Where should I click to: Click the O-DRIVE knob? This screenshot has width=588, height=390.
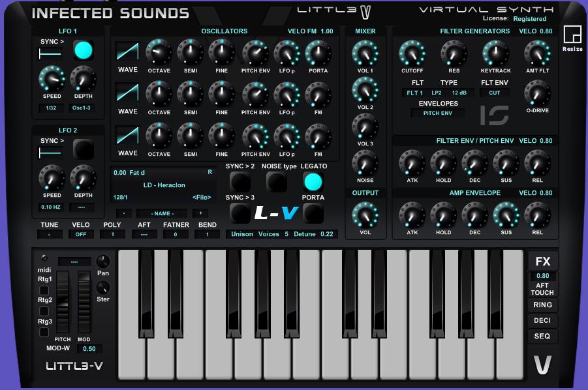tap(537, 93)
